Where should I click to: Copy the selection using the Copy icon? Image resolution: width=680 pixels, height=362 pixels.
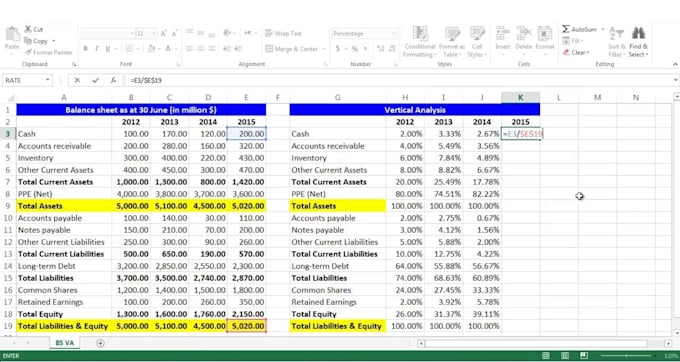point(28,41)
